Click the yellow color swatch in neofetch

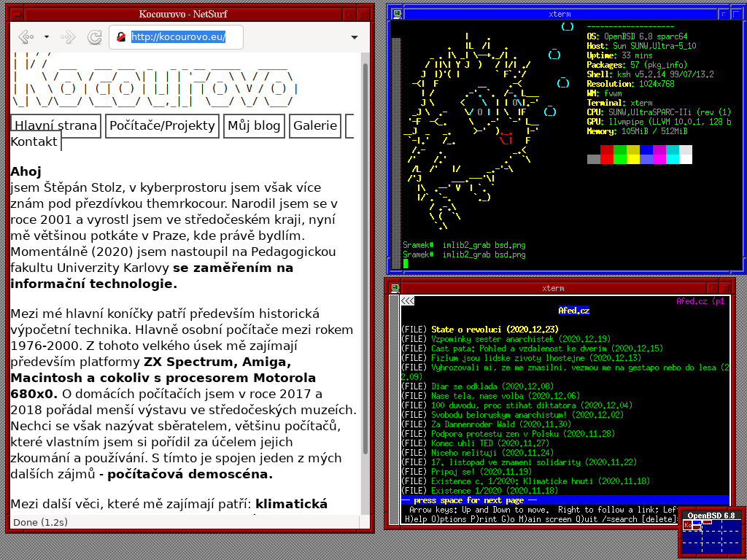[632, 155]
